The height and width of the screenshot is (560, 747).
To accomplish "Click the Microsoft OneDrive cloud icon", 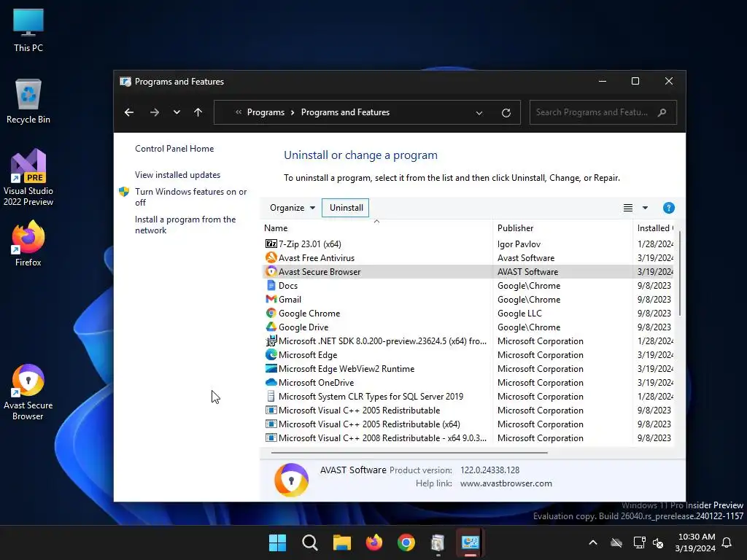I will (x=271, y=382).
